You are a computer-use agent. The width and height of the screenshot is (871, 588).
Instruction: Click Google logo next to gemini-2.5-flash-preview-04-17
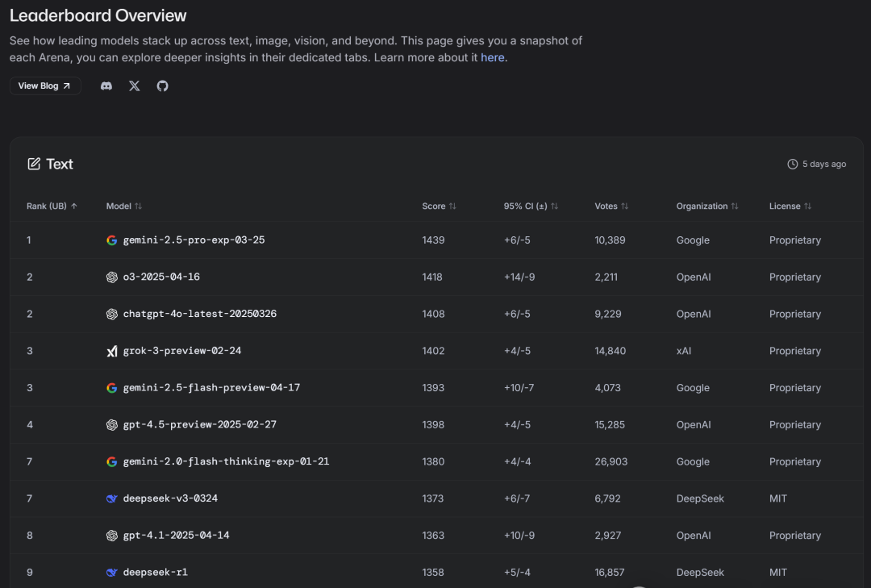click(x=111, y=387)
